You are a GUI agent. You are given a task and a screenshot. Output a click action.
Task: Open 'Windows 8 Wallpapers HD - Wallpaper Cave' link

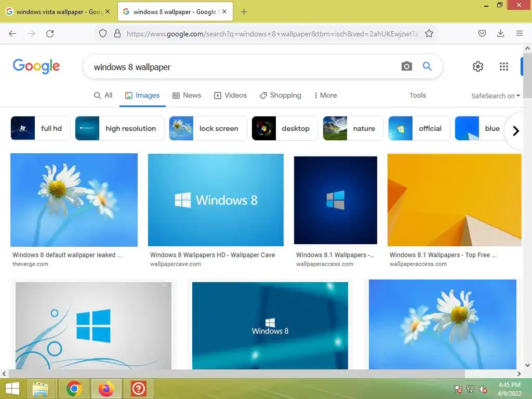(x=212, y=255)
